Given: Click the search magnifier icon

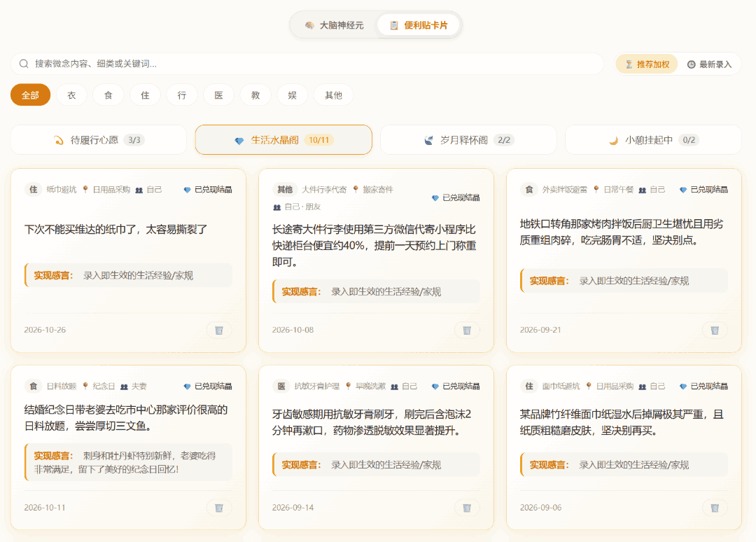Looking at the screenshot, I should pos(24,64).
